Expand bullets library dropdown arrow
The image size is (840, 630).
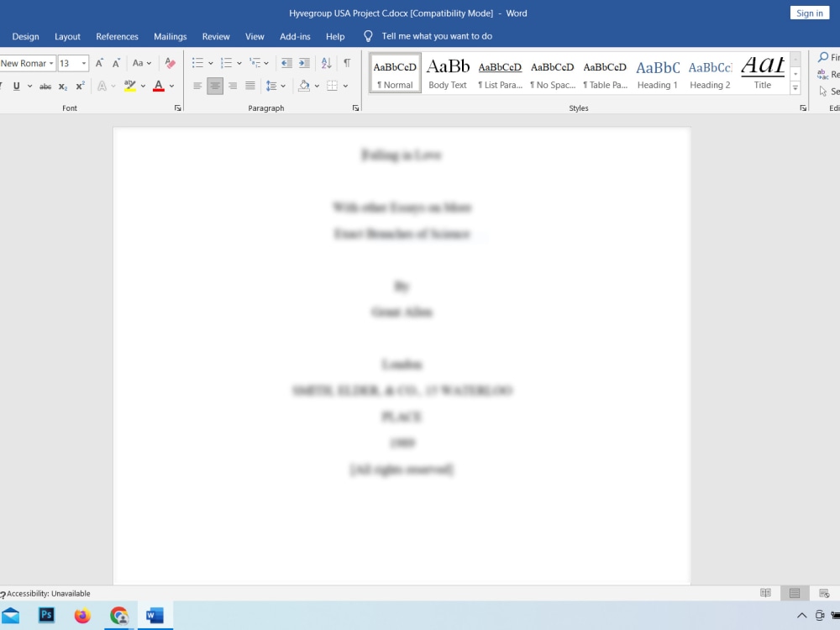211,63
